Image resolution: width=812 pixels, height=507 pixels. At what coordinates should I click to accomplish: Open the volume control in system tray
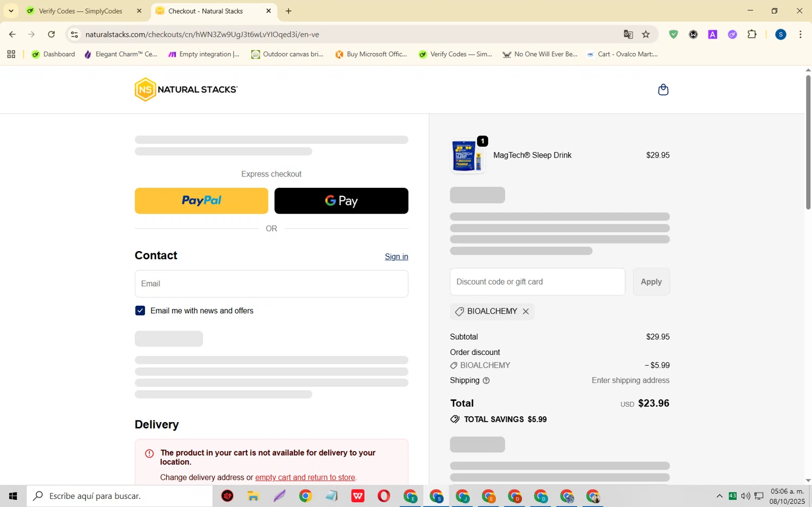745,496
